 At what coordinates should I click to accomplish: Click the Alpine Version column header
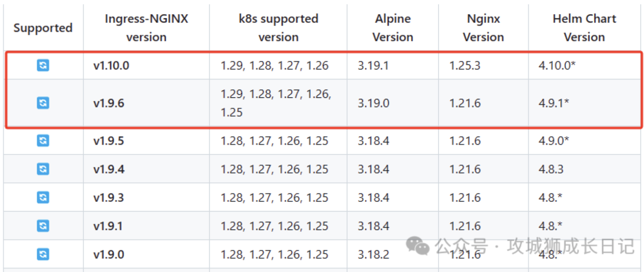(x=393, y=28)
